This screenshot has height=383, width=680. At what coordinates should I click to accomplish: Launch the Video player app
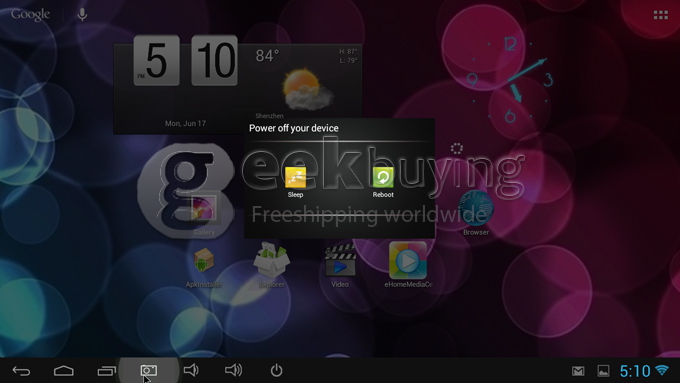click(340, 265)
